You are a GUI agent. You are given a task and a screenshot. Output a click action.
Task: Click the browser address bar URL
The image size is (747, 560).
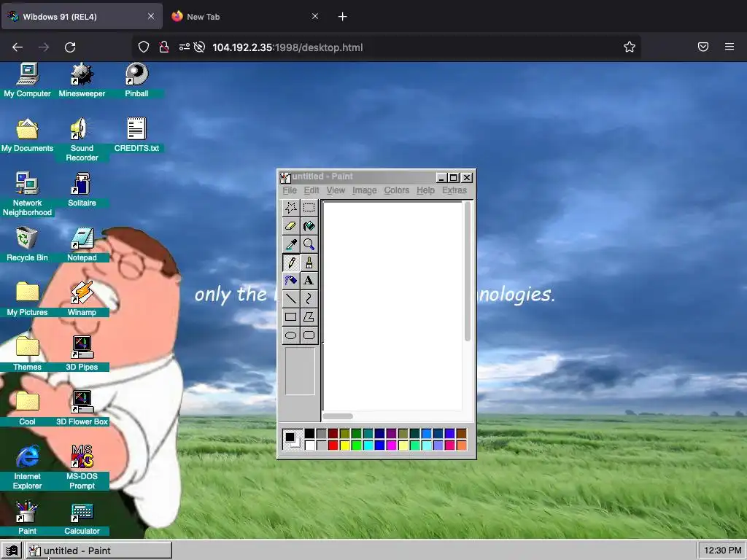pos(287,47)
